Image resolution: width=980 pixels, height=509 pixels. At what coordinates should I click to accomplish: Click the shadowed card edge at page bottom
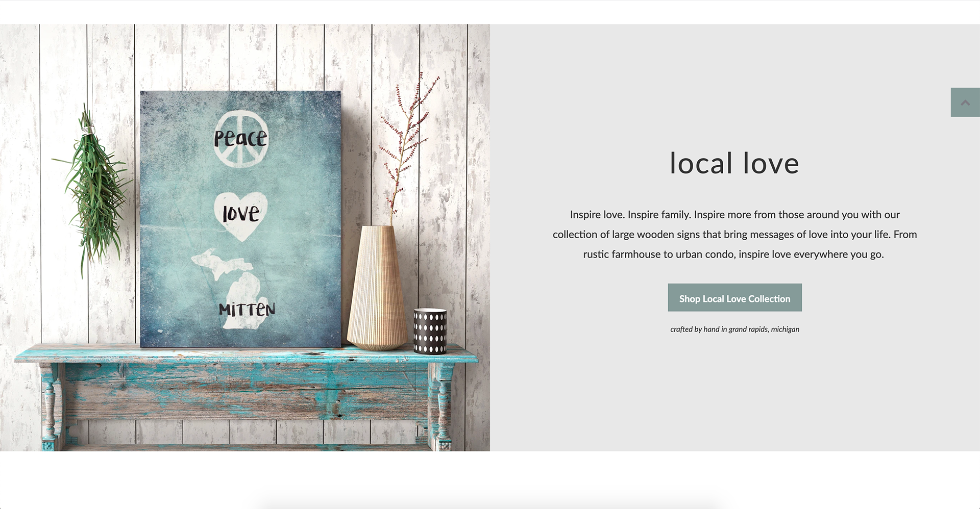click(x=490, y=505)
